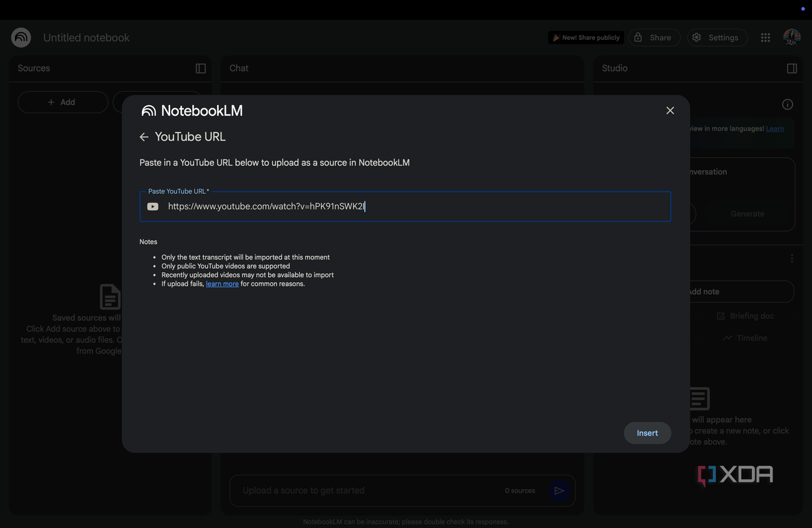Click the saved sources document icon
Image resolution: width=812 pixels, height=528 pixels.
[x=110, y=297]
